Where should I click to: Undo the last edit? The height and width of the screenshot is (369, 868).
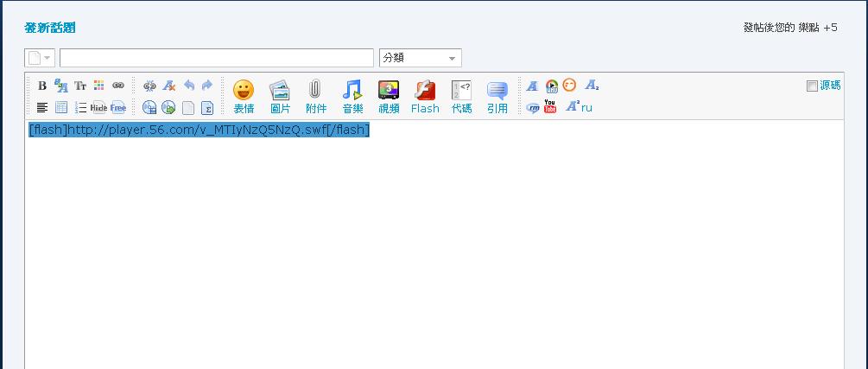[189, 86]
